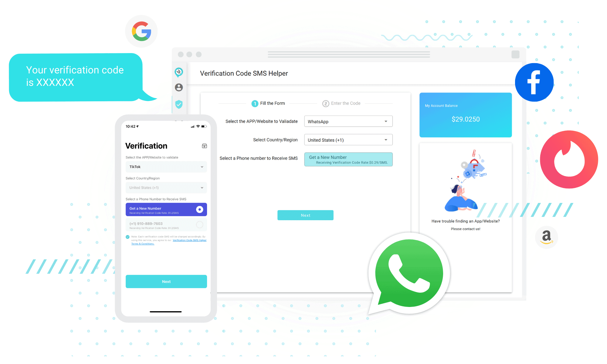This screenshot has height=364, width=607.
Task: Click the Amazon icon
Action: click(x=545, y=236)
